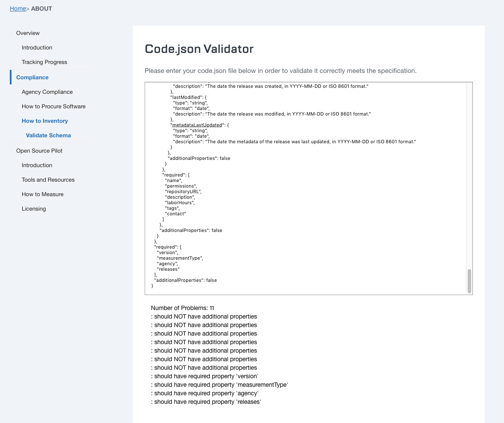Select the Validate Schema item
504x423 pixels.
tap(49, 135)
